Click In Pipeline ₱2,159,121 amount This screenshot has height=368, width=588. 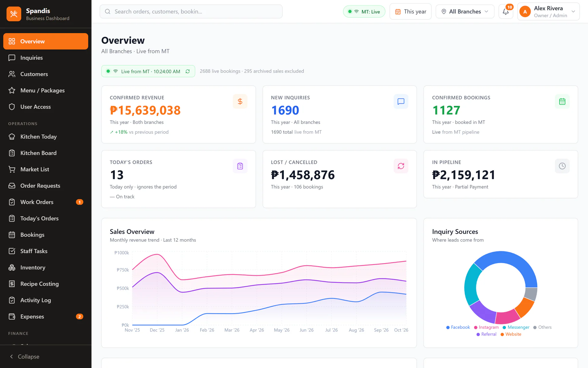[x=464, y=175]
